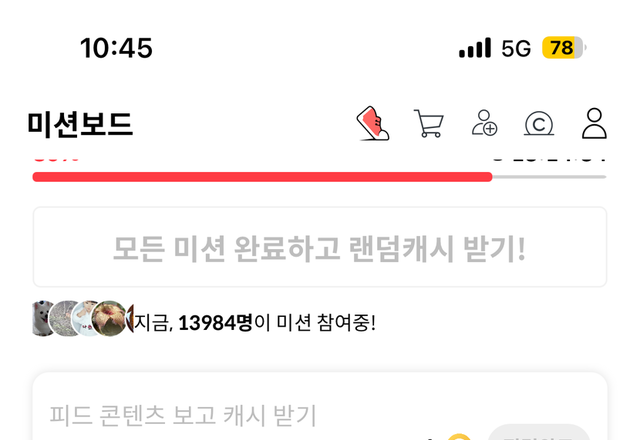Open the profile person icon
The height and width of the screenshot is (440, 640).
click(594, 123)
